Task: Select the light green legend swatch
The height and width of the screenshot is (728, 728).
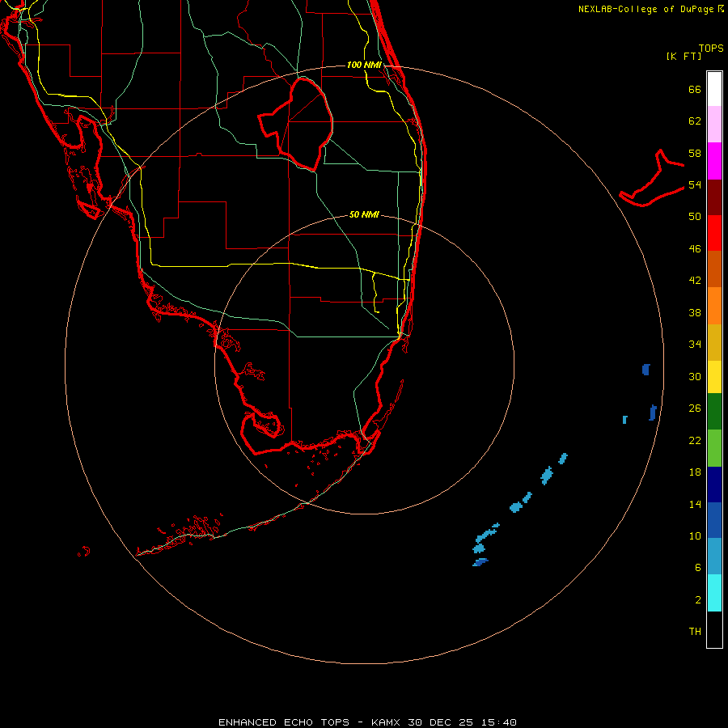Action: (714, 448)
